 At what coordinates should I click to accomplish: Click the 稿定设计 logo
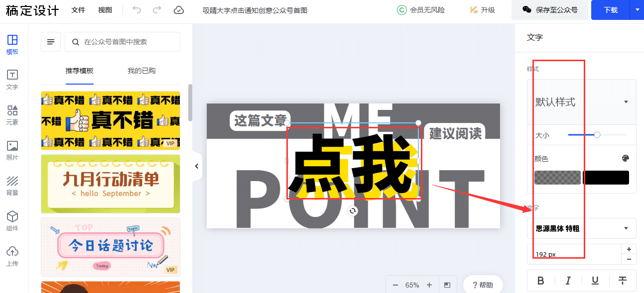[x=32, y=10]
